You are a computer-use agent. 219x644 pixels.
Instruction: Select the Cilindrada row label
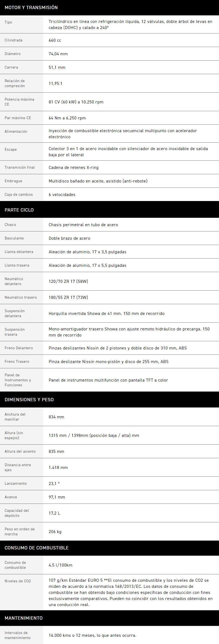tap(14, 40)
